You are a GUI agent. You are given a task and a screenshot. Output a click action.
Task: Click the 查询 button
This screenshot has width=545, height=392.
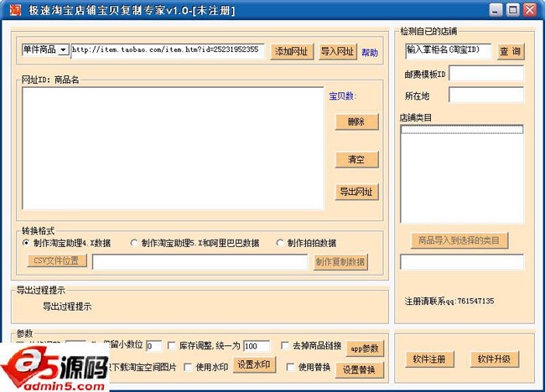coord(511,52)
